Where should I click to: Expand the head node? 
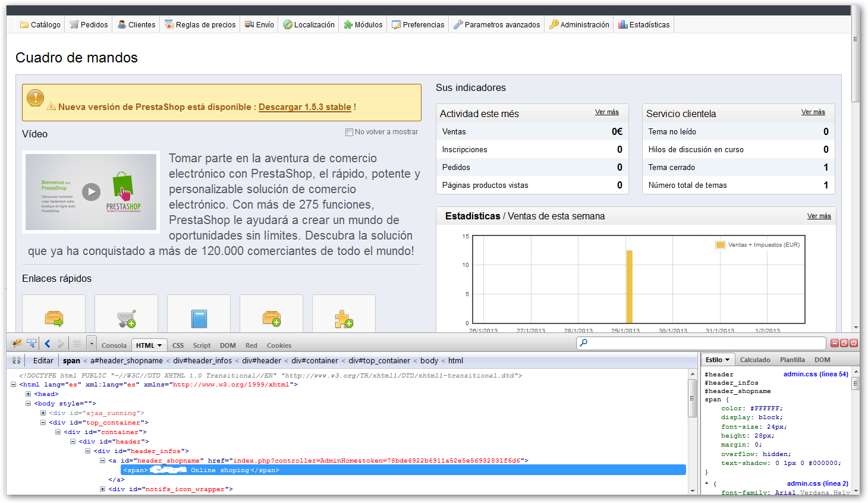(x=28, y=394)
